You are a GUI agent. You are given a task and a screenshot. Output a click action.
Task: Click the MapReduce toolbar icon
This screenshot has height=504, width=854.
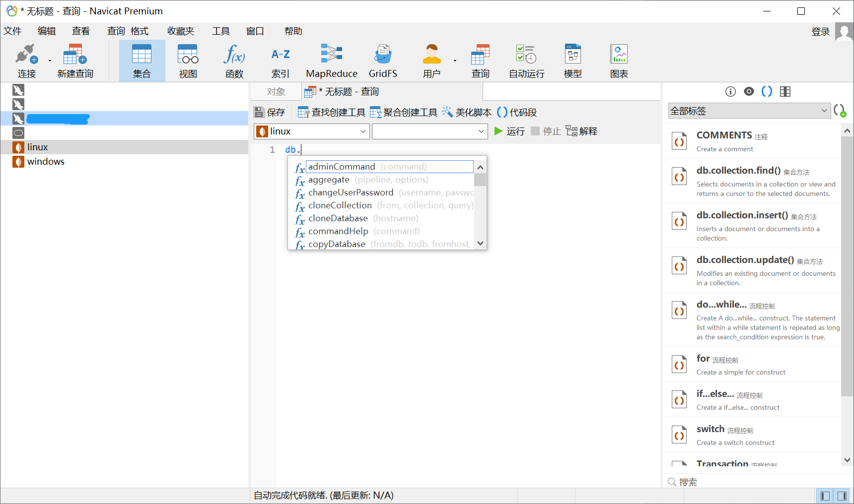(332, 61)
